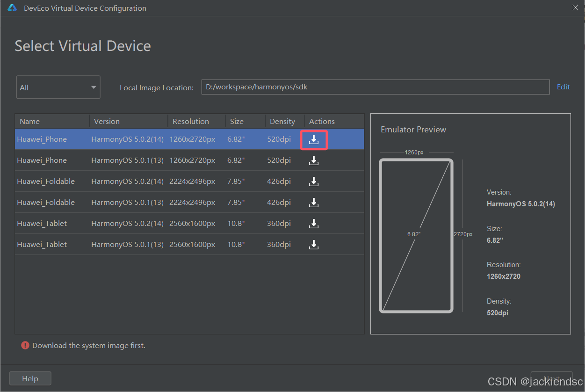Click the HarmonyOS 5.0.2(14) version value in preview
The width and height of the screenshot is (585, 392).
(521, 204)
